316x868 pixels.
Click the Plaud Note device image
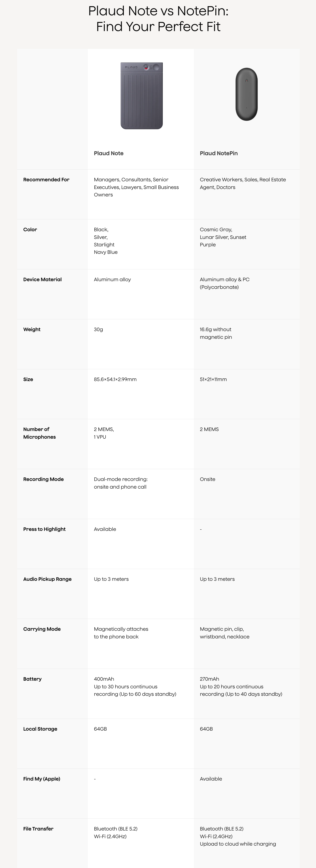141,96
